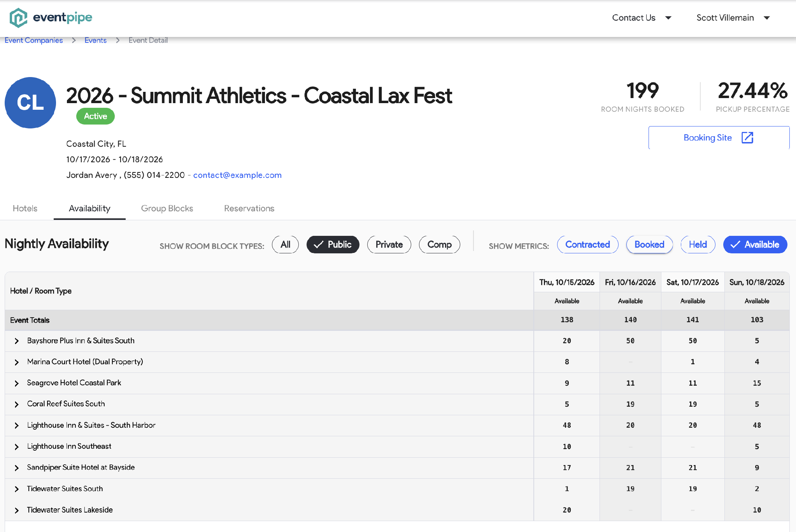Go to Events breadcrumb link
Screen dimensions: 796x532
click(x=95, y=40)
